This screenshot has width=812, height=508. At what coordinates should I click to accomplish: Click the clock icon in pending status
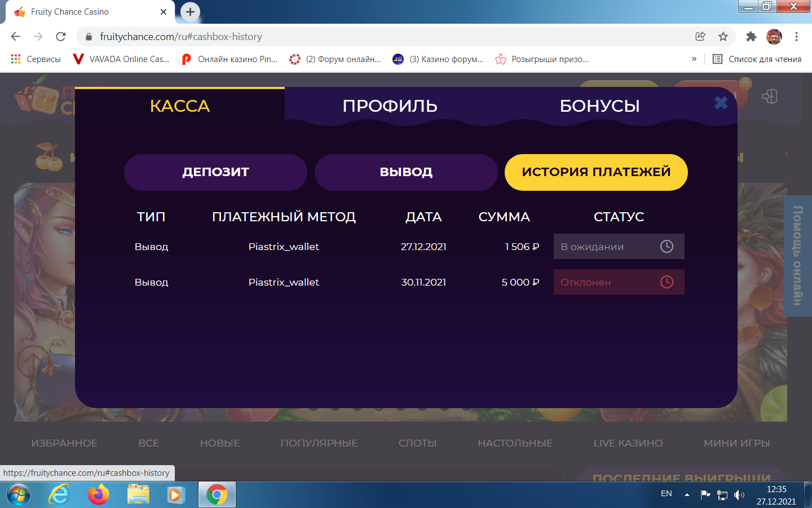coord(667,247)
